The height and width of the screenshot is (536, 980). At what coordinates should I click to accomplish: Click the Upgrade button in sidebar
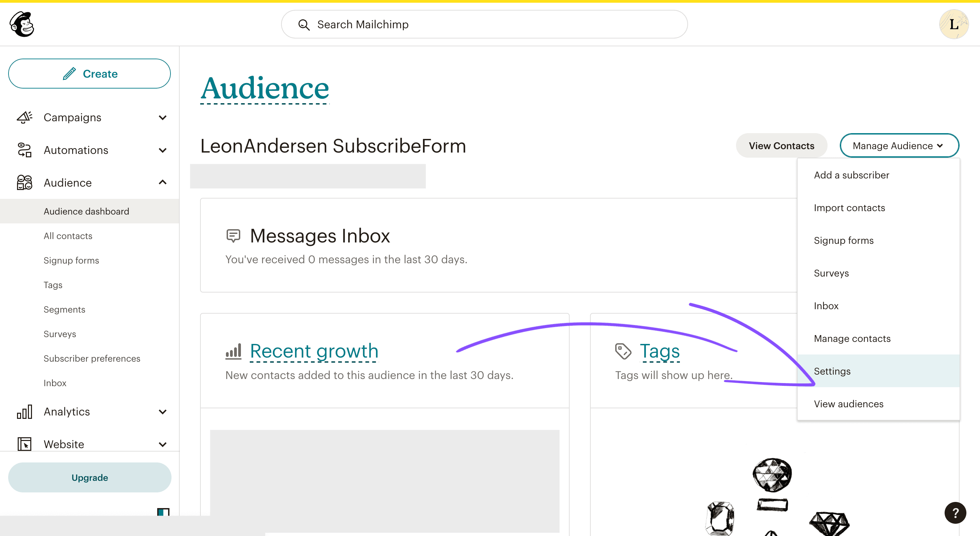(x=90, y=477)
